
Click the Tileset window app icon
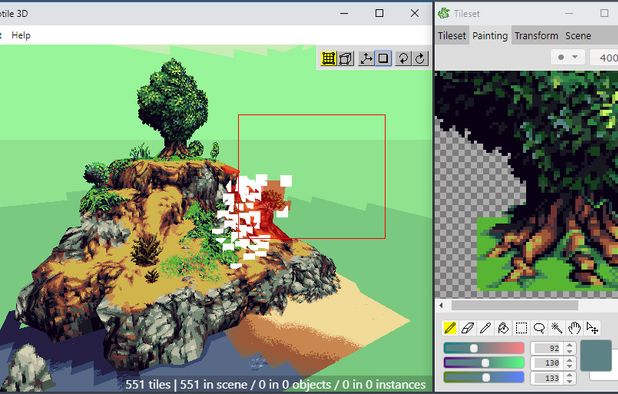point(444,13)
